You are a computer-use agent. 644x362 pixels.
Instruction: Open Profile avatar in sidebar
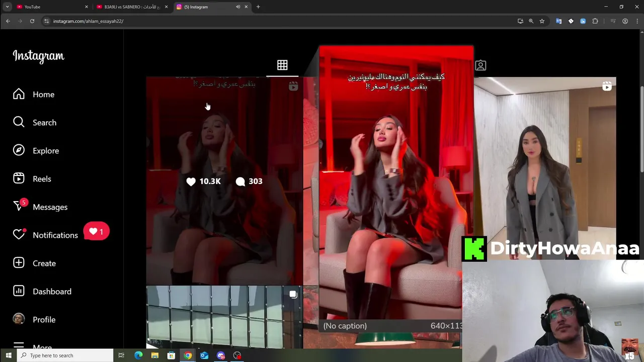(19, 319)
